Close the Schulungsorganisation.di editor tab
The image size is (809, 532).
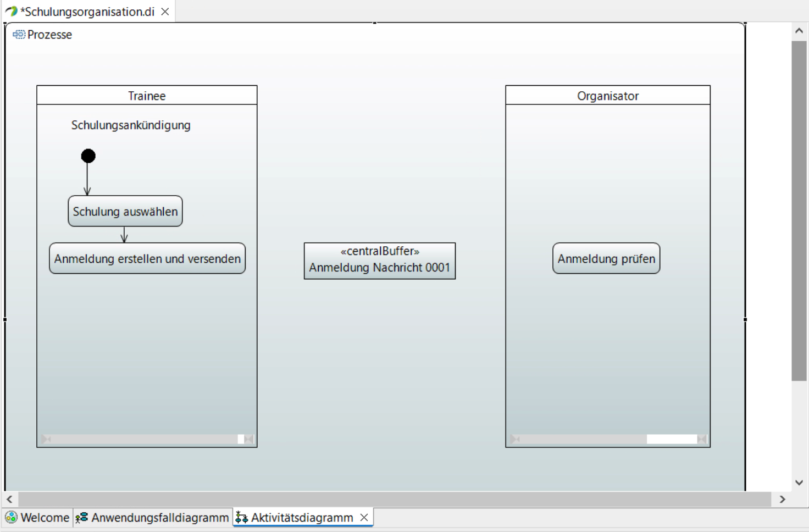165,12
